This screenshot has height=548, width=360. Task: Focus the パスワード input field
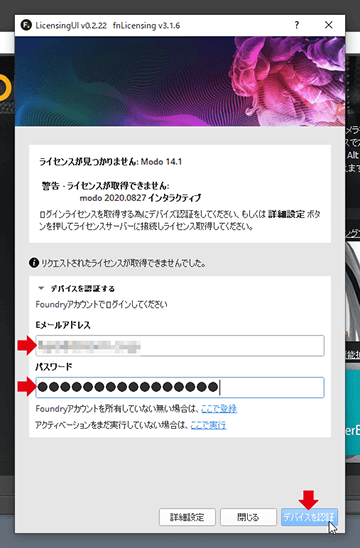(x=180, y=387)
